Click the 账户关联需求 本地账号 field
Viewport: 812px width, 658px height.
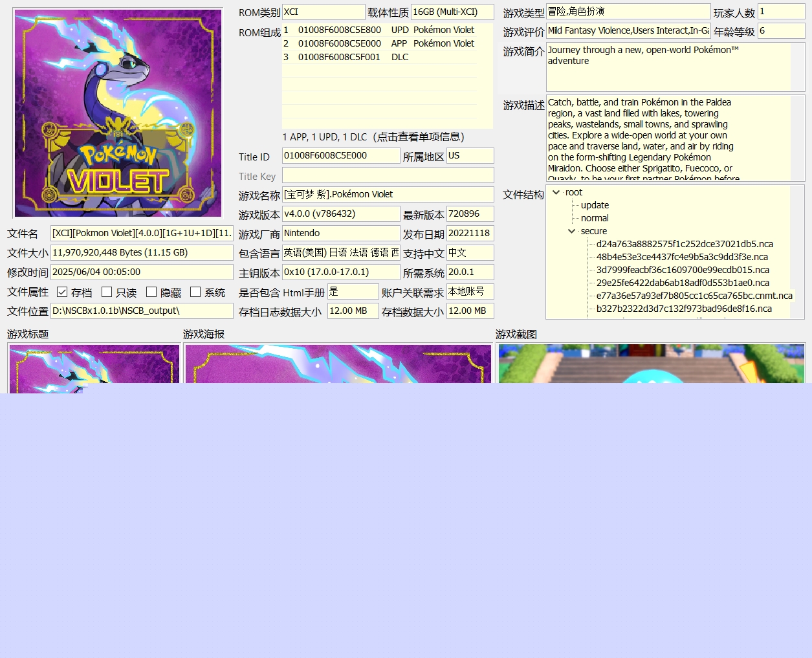point(470,292)
